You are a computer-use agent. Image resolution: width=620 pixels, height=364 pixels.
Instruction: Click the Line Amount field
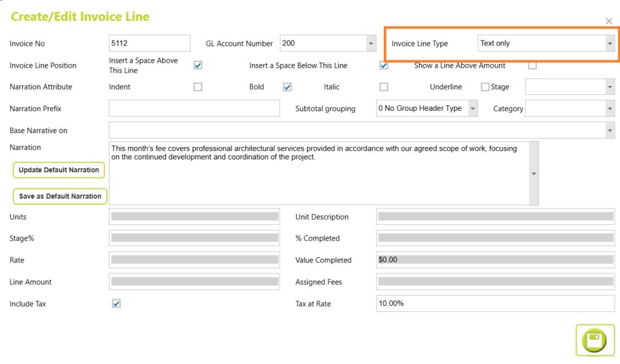194,282
